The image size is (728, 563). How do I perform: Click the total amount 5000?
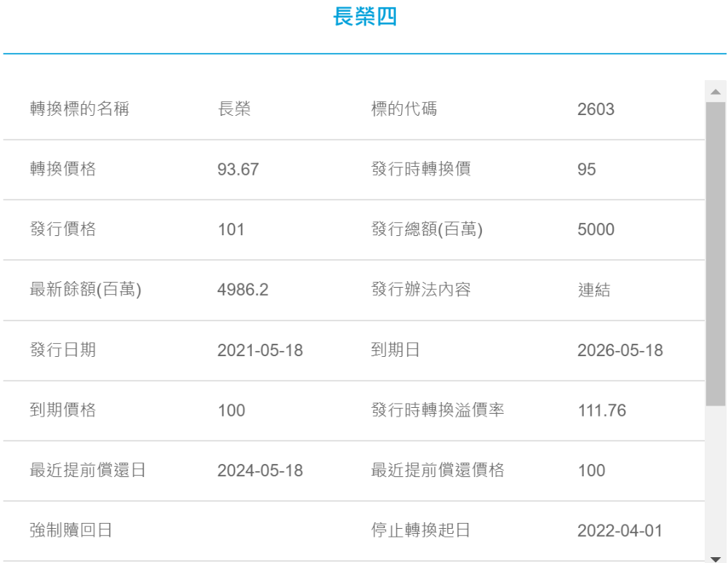pos(596,229)
